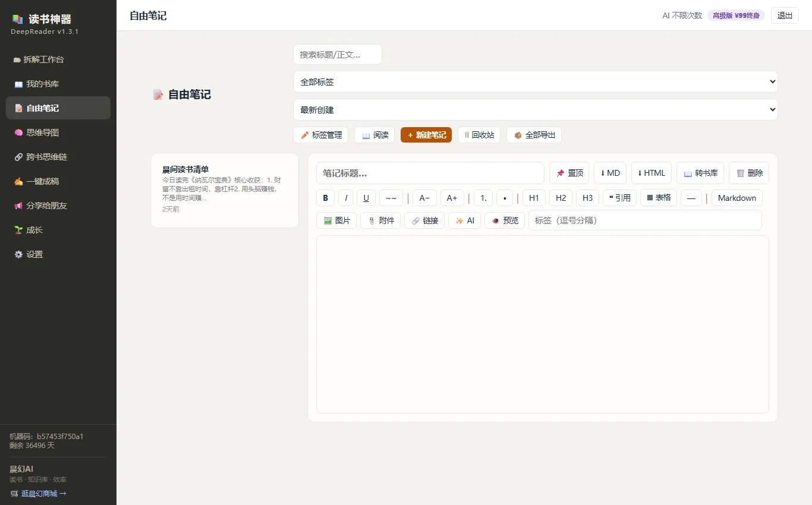Open 思维导图 mind map page
Screen dimensions: 812x505
pos(58,132)
